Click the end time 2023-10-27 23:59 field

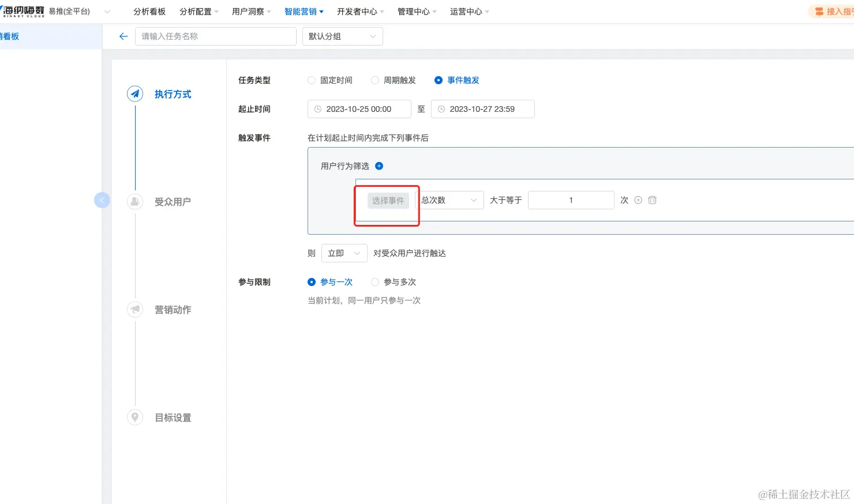(x=483, y=109)
